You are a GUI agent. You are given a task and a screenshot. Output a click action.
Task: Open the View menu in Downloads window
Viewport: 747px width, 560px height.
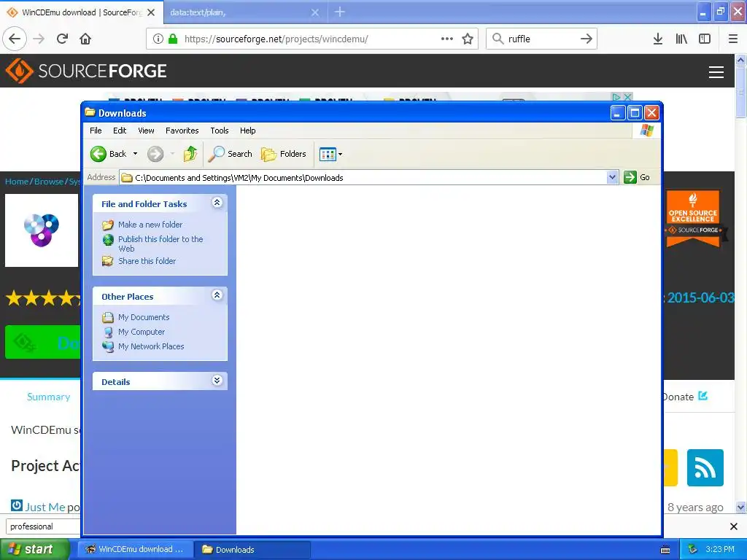tap(146, 131)
